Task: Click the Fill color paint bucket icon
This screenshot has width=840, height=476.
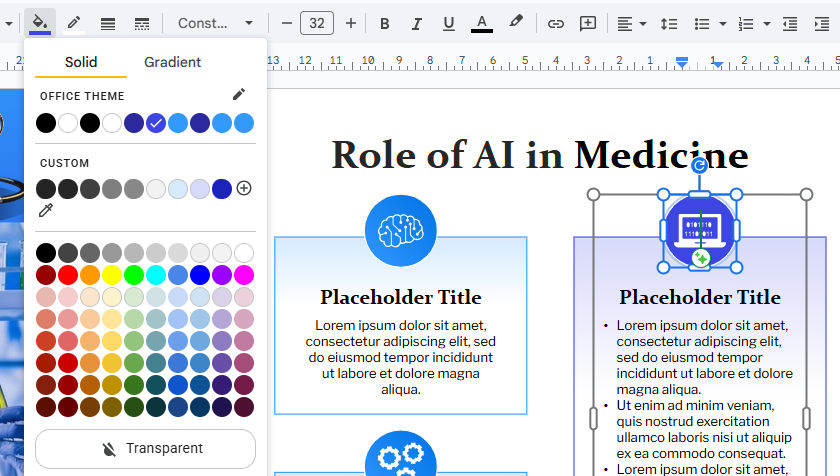Action: pos(40,23)
